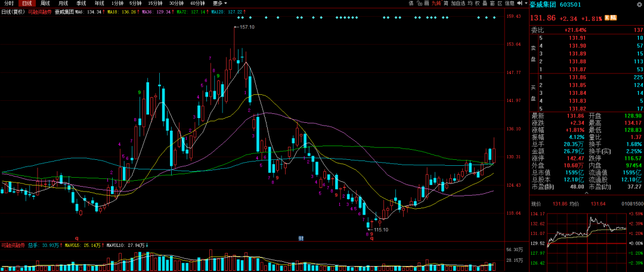Toggle the 九转 indicator in toolbar

[436, 3]
